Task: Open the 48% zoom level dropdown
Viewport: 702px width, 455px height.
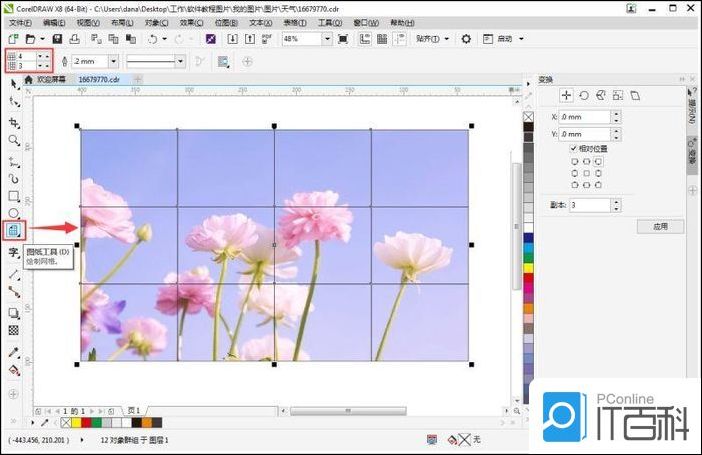Action: 327,39
